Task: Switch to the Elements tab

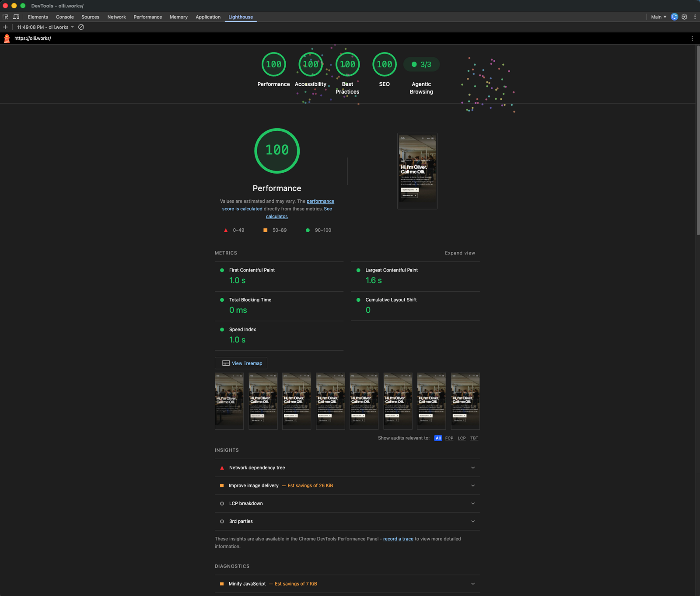Action: pos(38,17)
